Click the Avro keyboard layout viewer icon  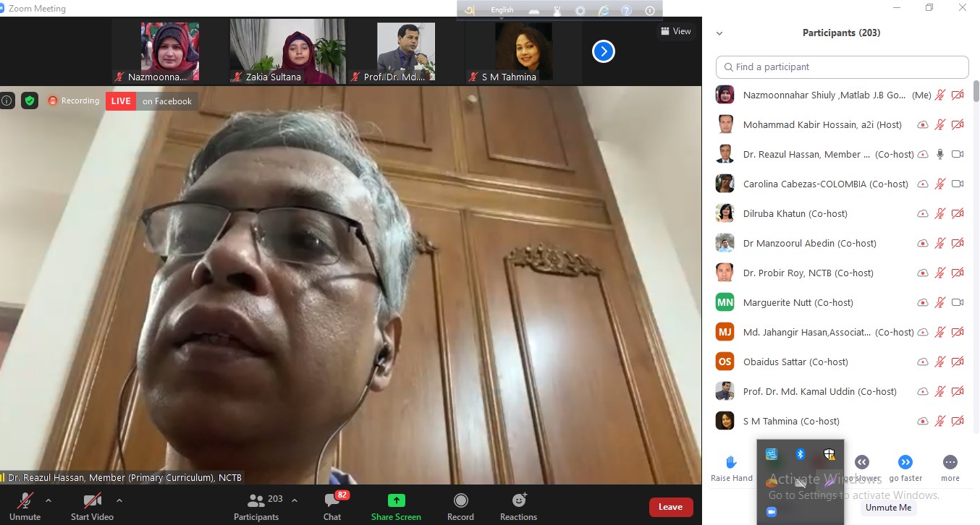click(x=534, y=11)
